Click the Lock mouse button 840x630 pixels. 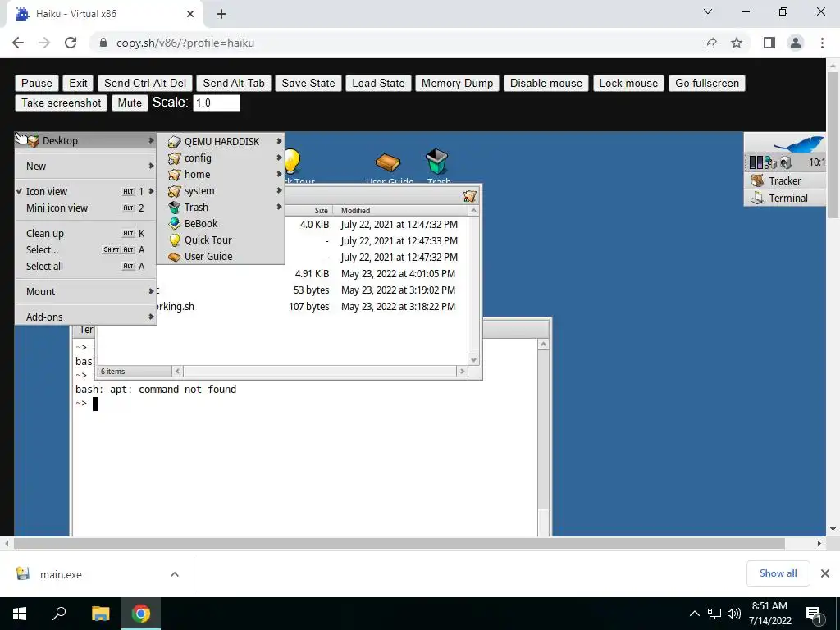coord(628,83)
